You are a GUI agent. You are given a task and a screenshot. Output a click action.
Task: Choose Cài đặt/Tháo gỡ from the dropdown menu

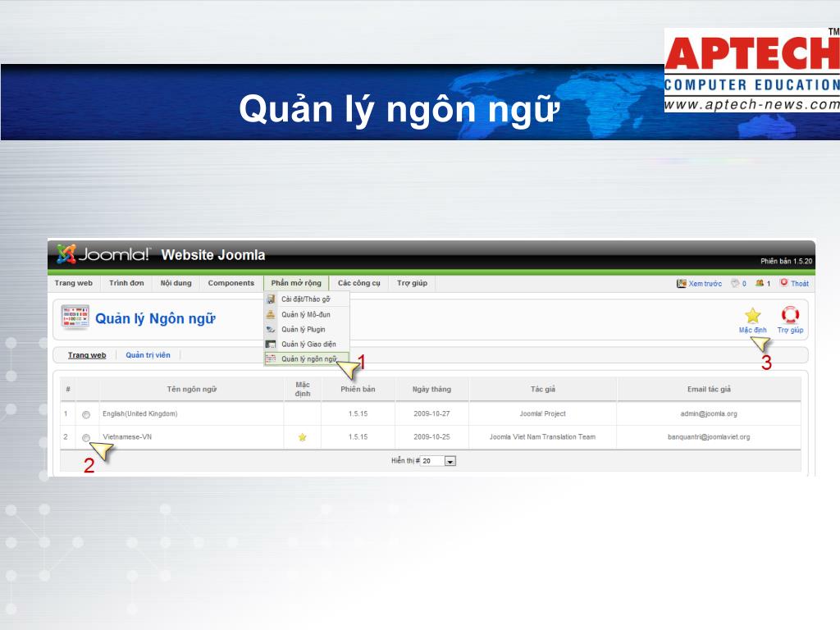pos(307,299)
